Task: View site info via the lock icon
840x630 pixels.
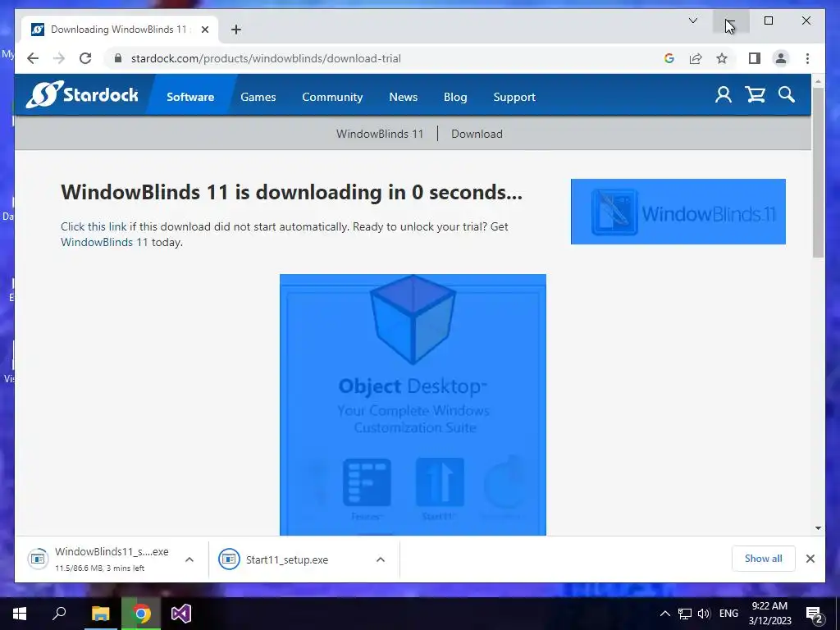Action: click(x=118, y=58)
